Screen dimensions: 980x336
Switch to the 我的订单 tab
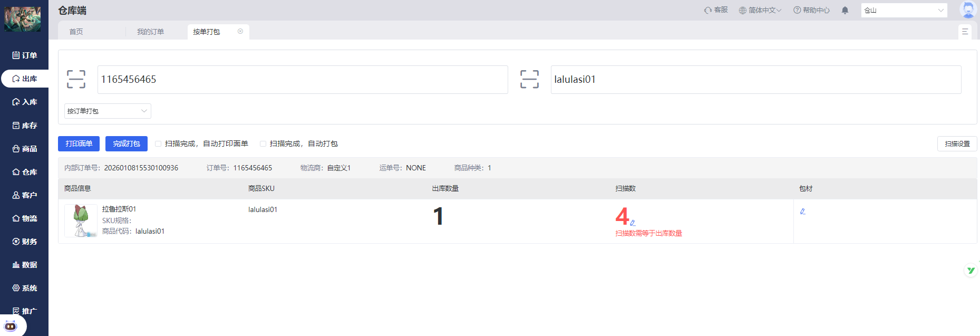point(150,32)
